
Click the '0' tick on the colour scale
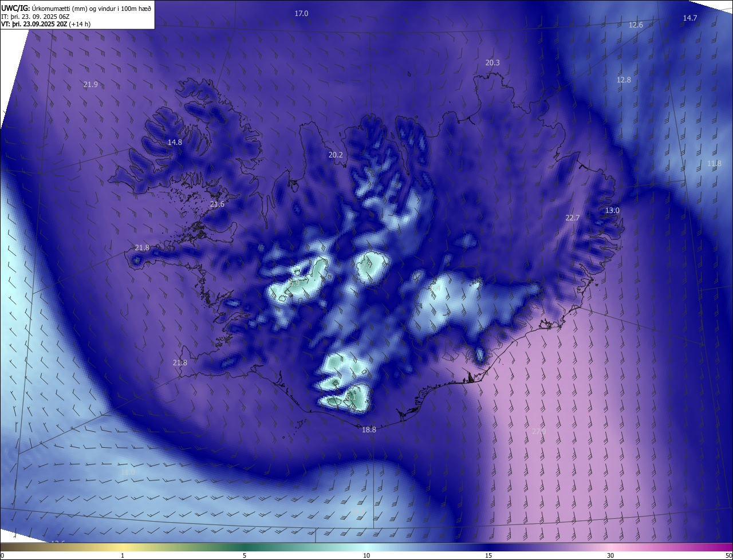(x=2, y=555)
